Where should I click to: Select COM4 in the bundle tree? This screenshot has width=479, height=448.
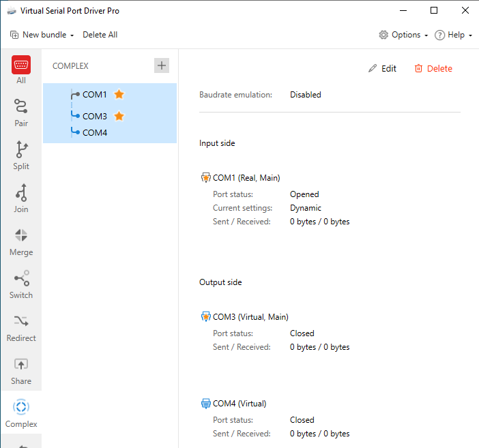pos(95,133)
